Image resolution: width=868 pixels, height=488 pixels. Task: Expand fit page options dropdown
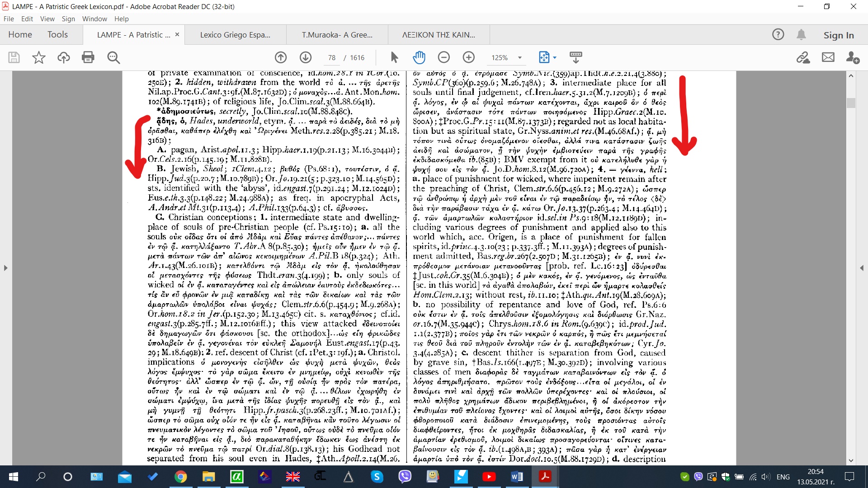coord(555,58)
